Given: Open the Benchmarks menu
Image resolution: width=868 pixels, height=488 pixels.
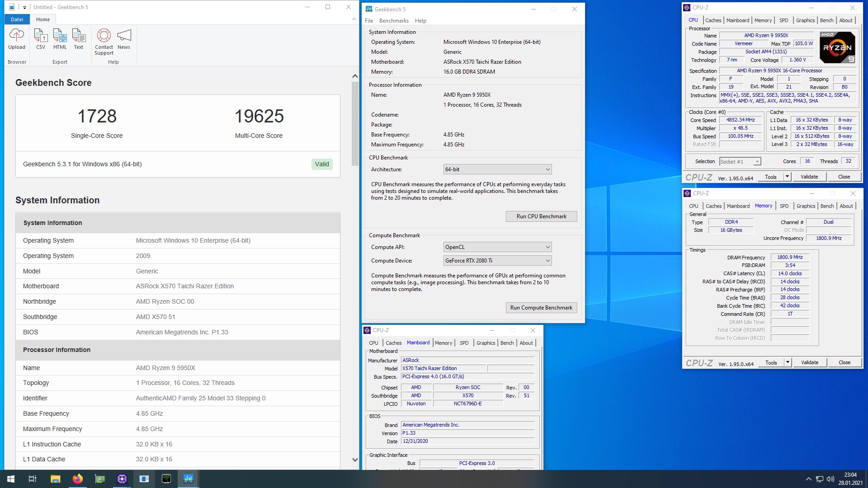Looking at the screenshot, I should (x=394, y=21).
